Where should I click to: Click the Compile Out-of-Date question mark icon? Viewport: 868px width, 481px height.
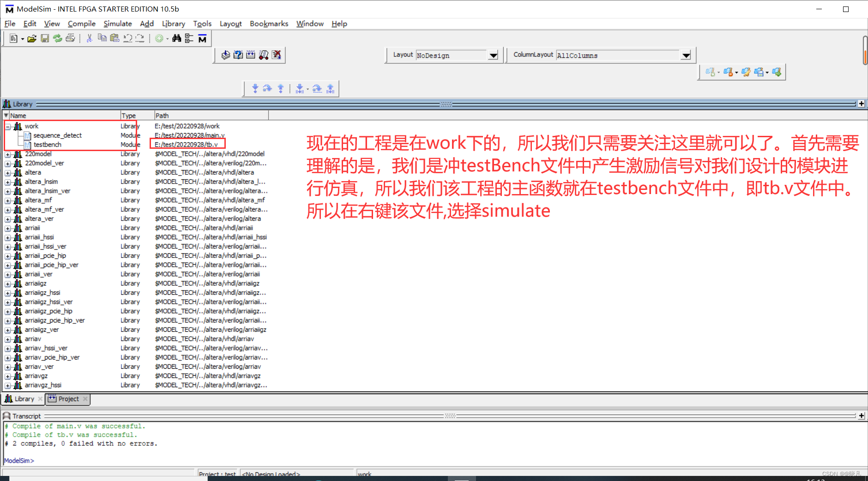coord(238,55)
